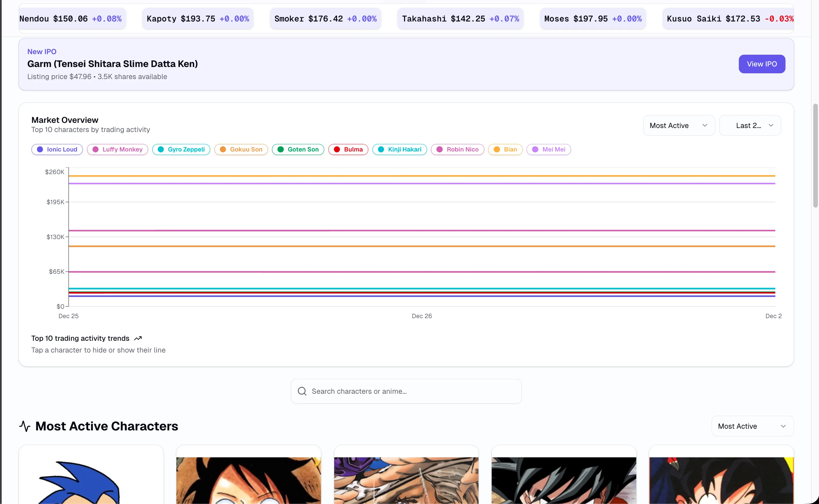Click the View IPO button

pos(762,64)
